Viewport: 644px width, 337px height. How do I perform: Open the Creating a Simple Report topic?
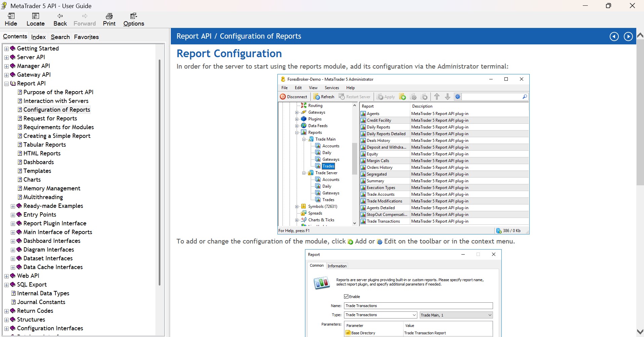tap(57, 136)
